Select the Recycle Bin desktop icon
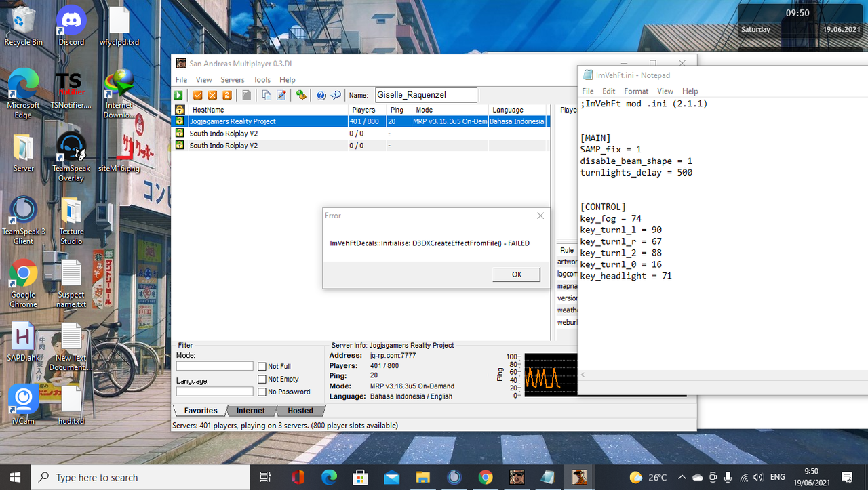This screenshot has width=868, height=490. [x=24, y=27]
